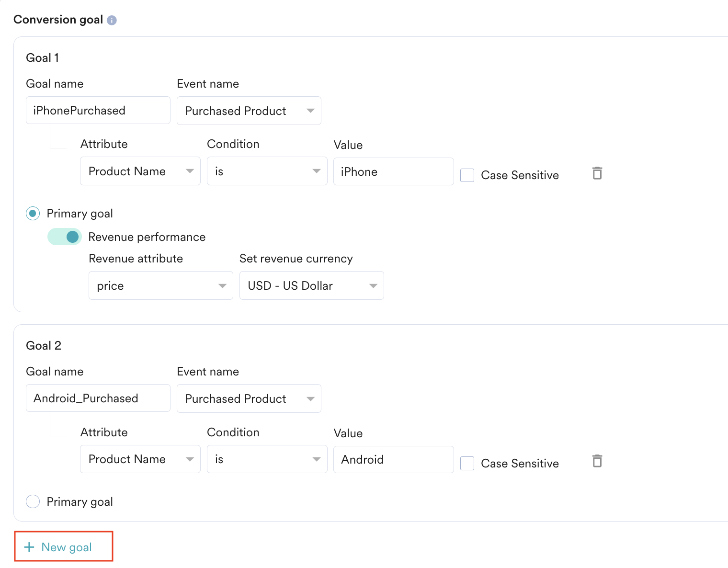Click the iPhone value input field
Image resolution: width=728 pixels, height=568 pixels.
(x=393, y=171)
